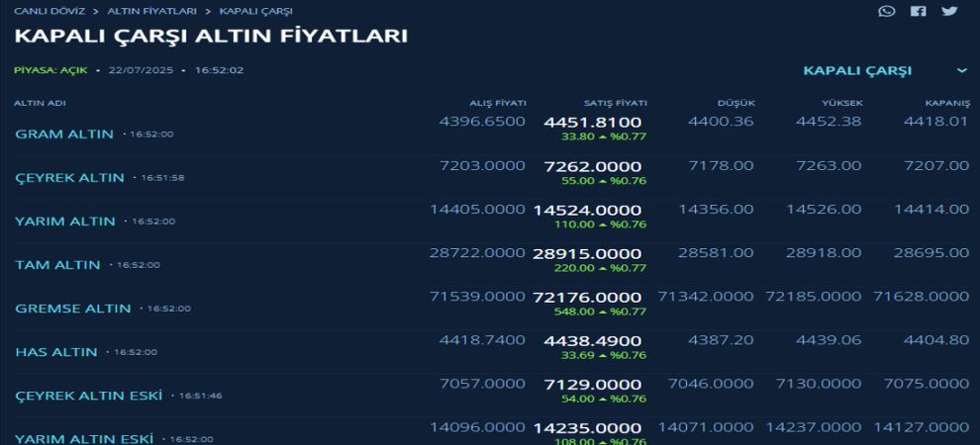Expand the Kapalı Çarşı dropdown chevron
The width and height of the screenshot is (980, 445).
962,70
